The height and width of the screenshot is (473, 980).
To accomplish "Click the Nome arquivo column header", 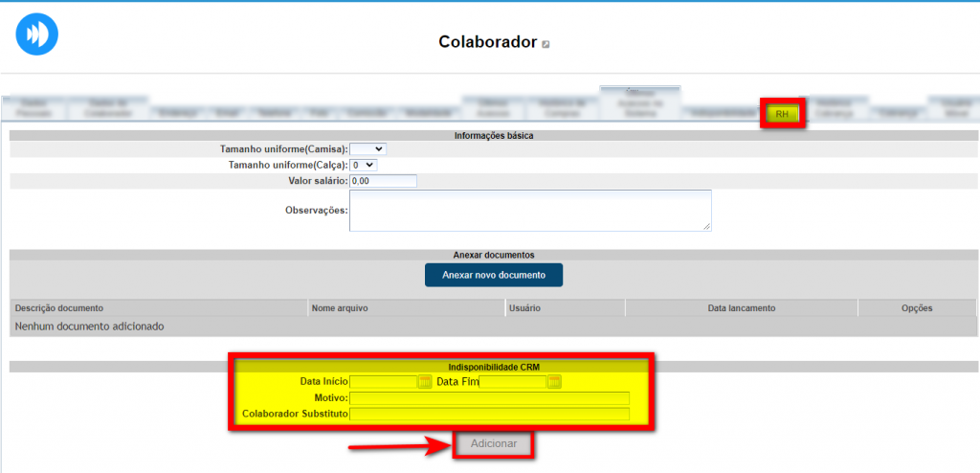I will (340, 308).
